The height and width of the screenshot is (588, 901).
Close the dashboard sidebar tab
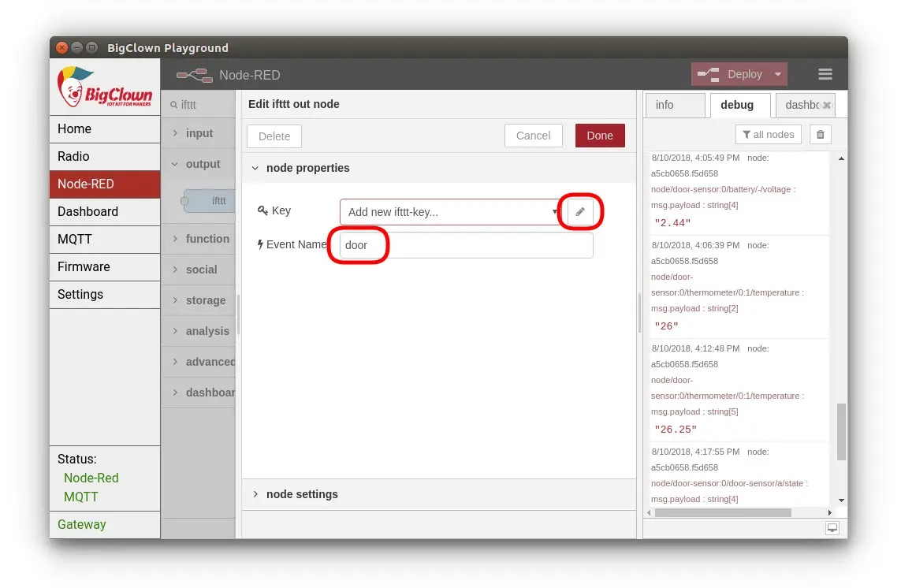[827, 105]
